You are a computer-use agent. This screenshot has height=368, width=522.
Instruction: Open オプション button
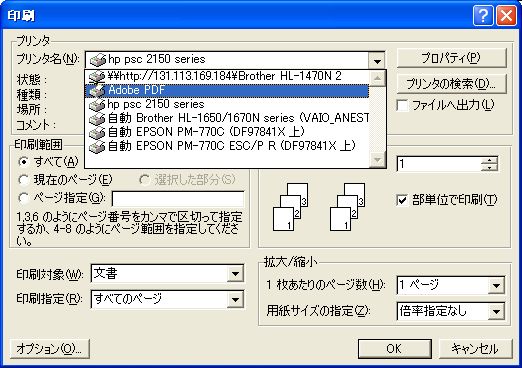tap(50, 349)
